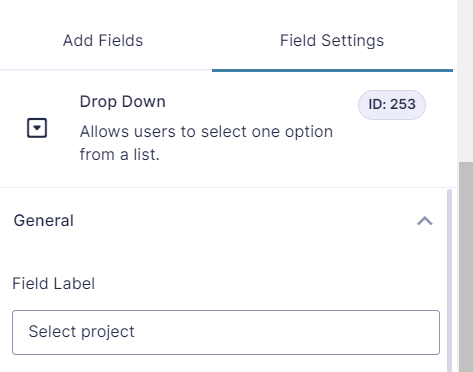Click the Drop Down field type icon
The height and width of the screenshot is (372, 473).
37,128
